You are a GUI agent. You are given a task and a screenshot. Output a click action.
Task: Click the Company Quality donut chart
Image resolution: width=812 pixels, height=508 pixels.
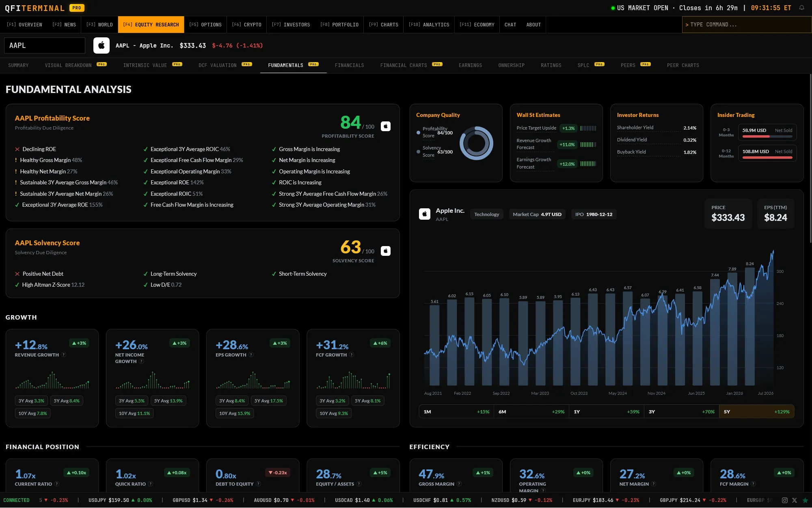tap(476, 143)
